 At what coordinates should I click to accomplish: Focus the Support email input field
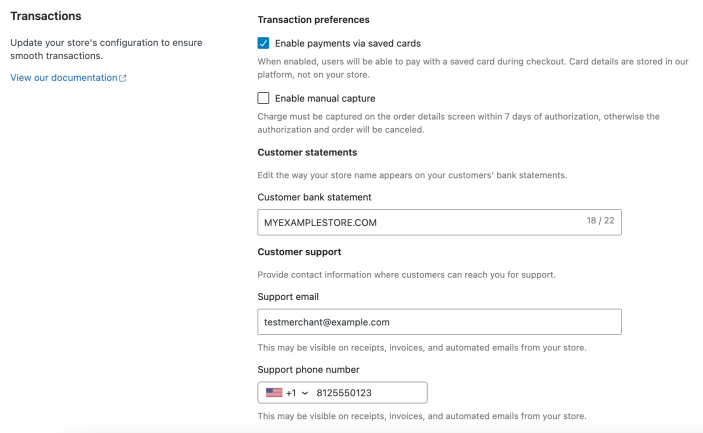(x=439, y=322)
